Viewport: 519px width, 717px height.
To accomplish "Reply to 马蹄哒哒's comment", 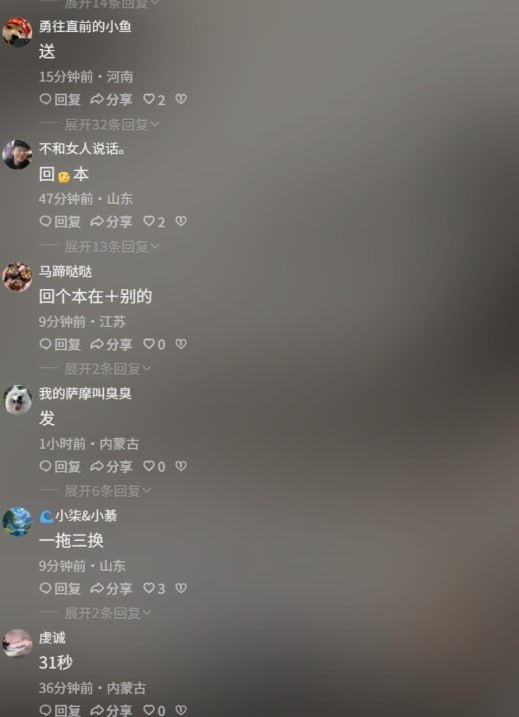I will pyautogui.click(x=60, y=344).
